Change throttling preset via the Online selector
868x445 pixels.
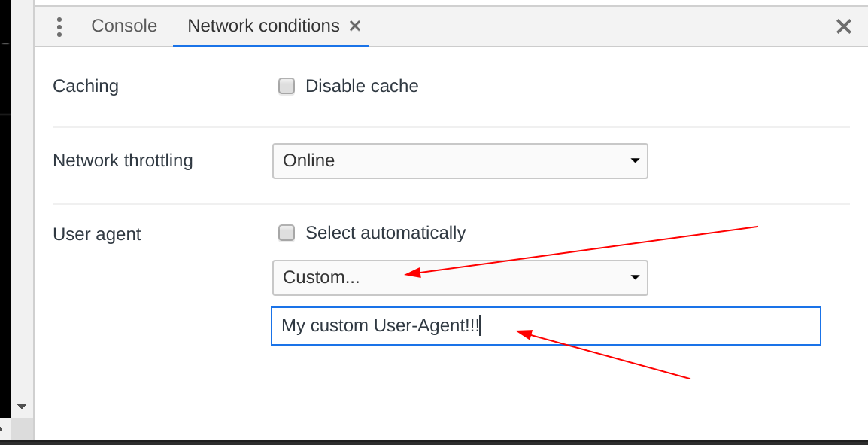pyautogui.click(x=460, y=160)
